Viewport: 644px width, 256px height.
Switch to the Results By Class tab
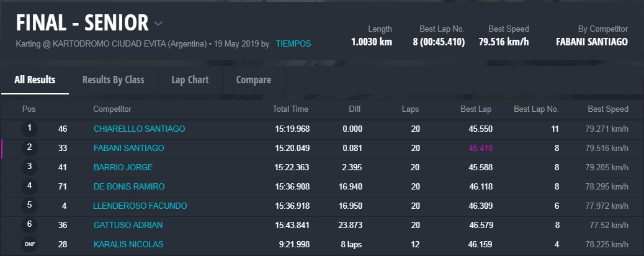pyautogui.click(x=113, y=80)
